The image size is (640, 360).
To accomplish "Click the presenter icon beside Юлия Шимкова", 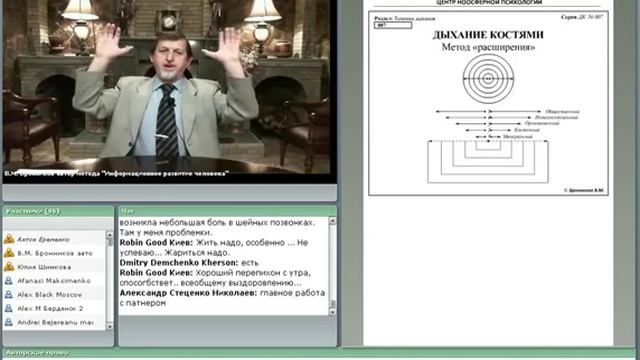I will 9,267.
